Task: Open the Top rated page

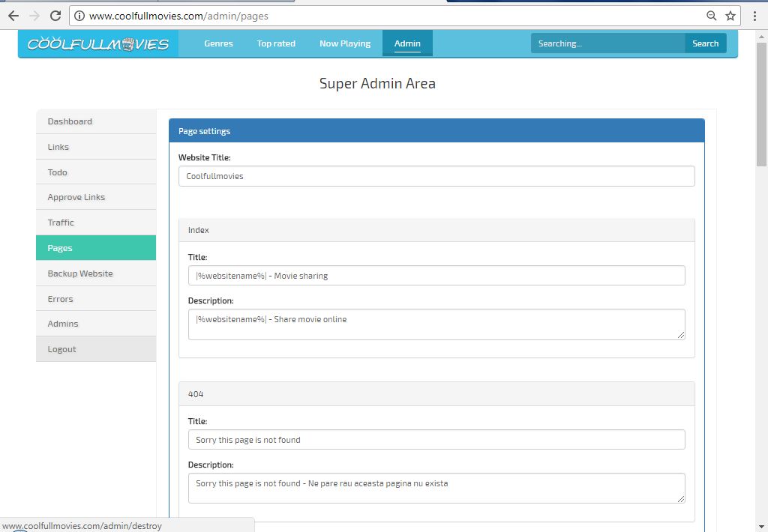Action: 276,43
